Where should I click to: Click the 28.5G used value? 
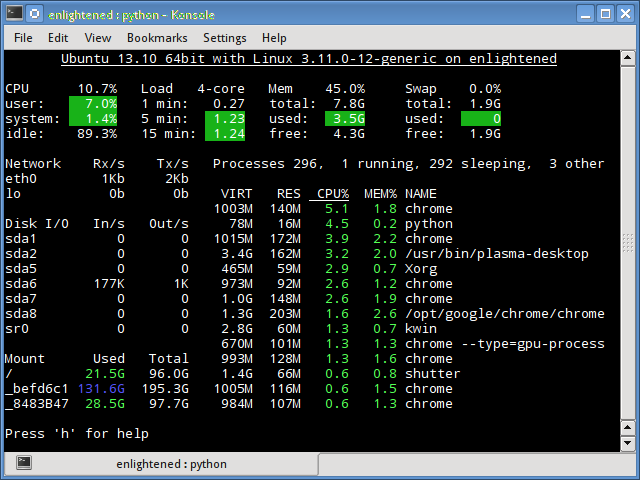tap(105, 404)
